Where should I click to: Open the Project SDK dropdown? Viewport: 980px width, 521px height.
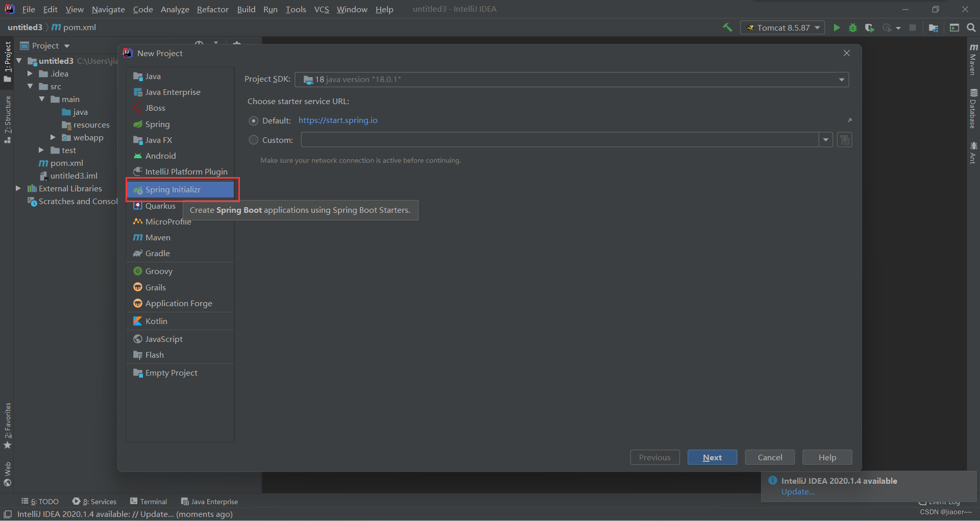click(x=572, y=79)
